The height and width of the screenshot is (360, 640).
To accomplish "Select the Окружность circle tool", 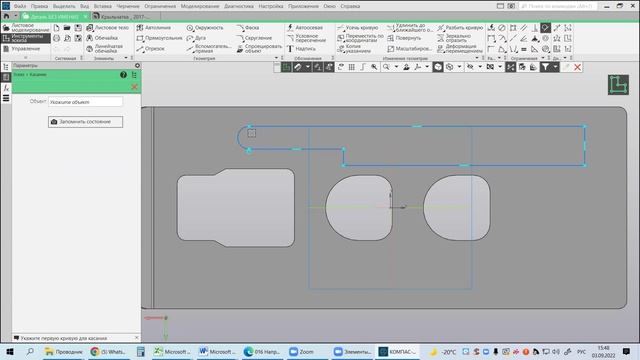I will [205, 27].
